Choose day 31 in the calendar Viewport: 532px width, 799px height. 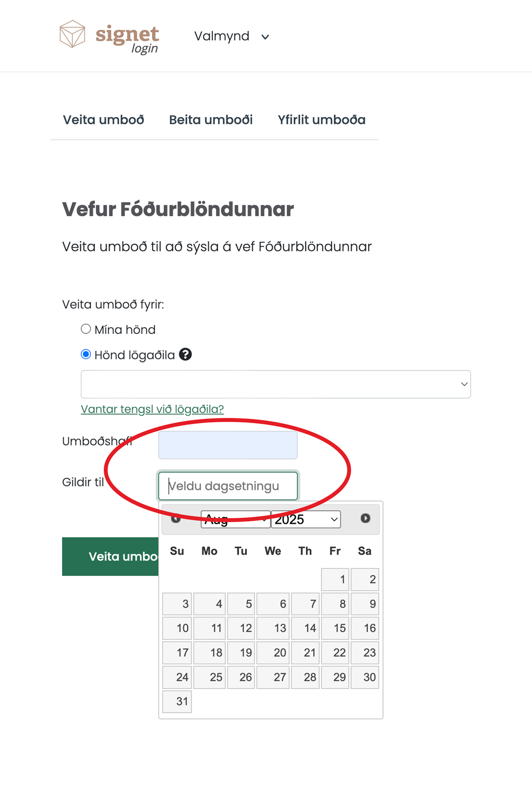(x=177, y=702)
